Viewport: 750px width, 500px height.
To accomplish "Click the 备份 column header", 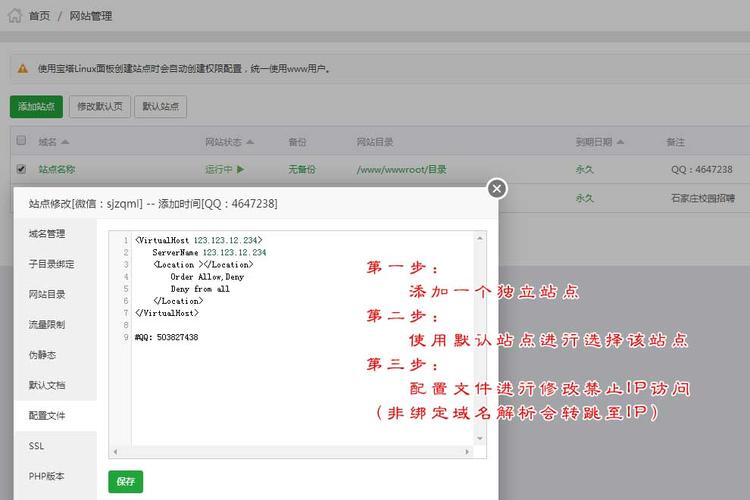I will tap(297, 142).
